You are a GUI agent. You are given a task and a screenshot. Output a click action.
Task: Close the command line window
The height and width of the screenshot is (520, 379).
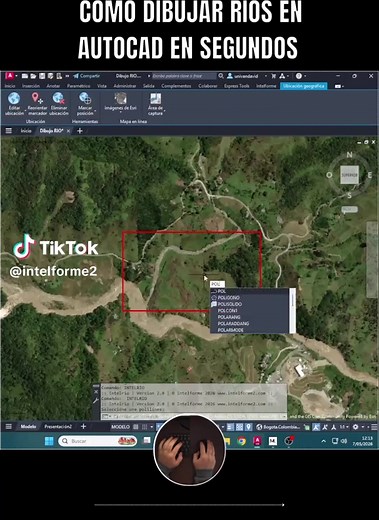coord(96,392)
